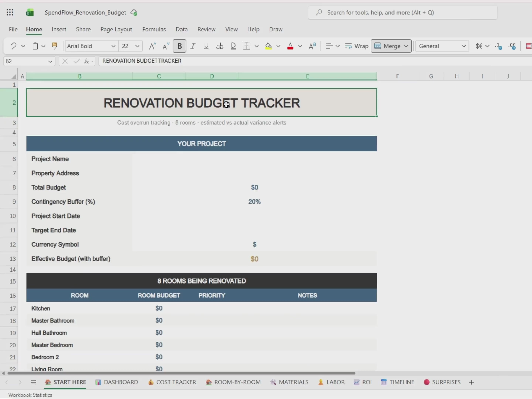Expand the Paste options dropdown arrow
The width and height of the screenshot is (532, 399).
click(43, 46)
